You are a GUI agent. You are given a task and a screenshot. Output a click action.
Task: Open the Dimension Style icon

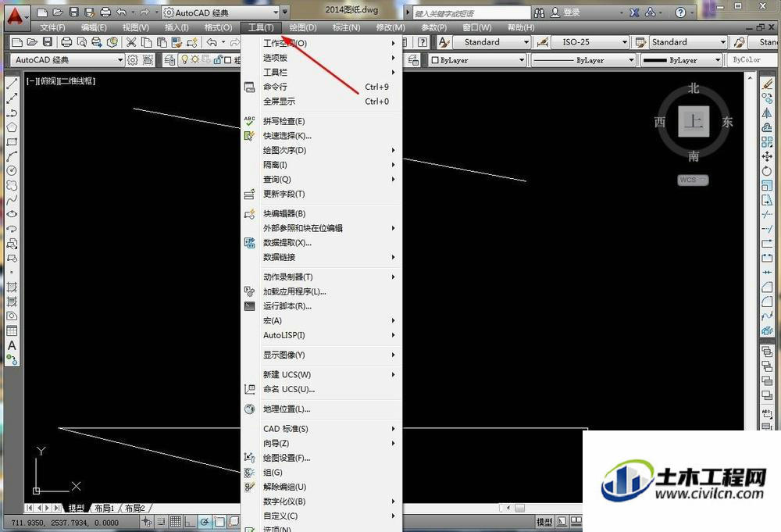[x=543, y=42]
